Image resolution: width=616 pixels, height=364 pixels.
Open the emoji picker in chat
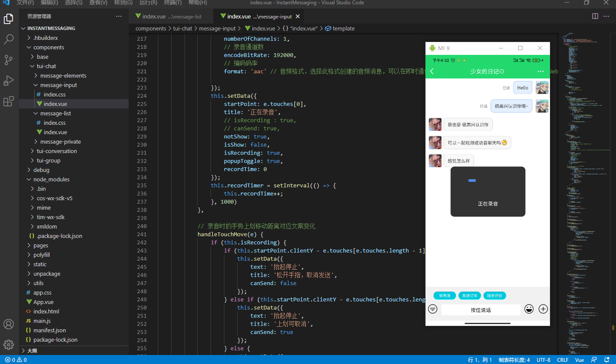click(529, 309)
